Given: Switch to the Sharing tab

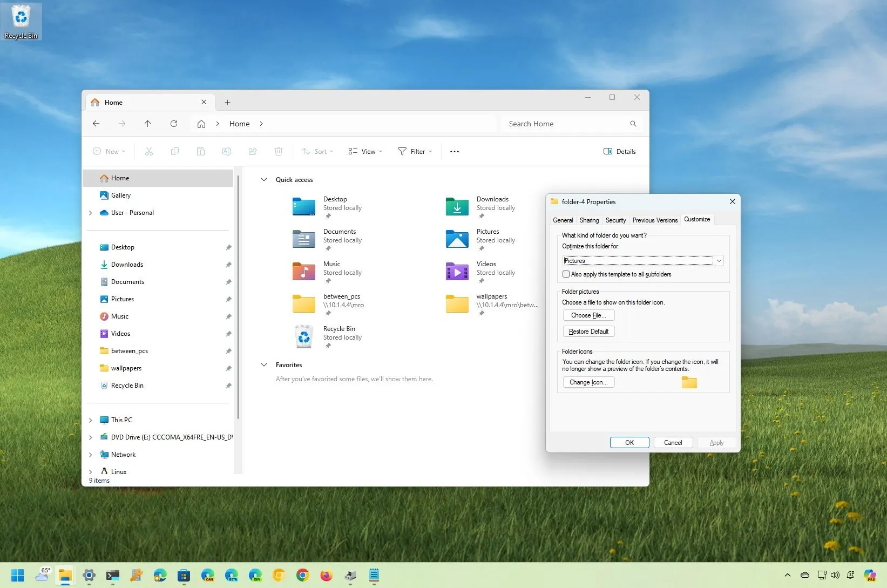Looking at the screenshot, I should point(589,220).
